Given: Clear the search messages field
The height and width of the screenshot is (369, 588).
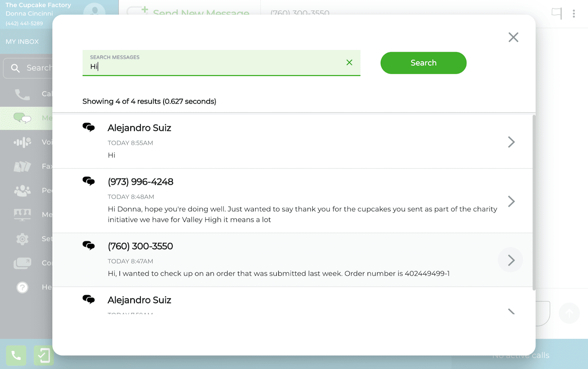Looking at the screenshot, I should (x=349, y=62).
